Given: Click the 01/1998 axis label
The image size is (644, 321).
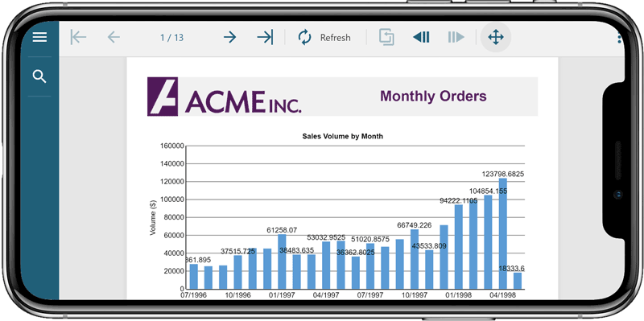Looking at the screenshot, I should tap(458, 295).
